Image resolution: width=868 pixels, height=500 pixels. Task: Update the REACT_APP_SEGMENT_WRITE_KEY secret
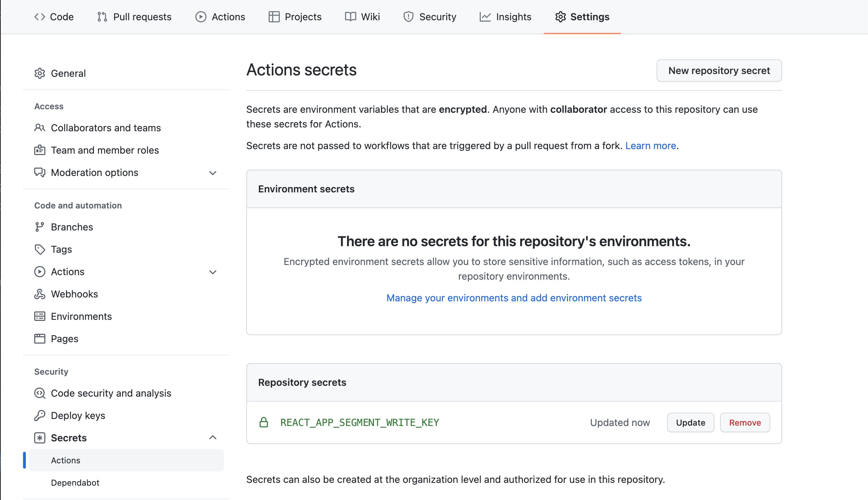690,422
